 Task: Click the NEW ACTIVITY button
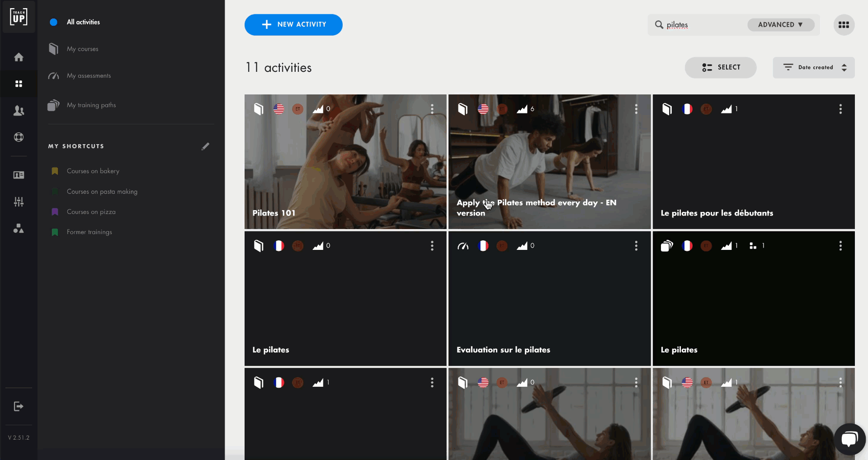click(293, 25)
